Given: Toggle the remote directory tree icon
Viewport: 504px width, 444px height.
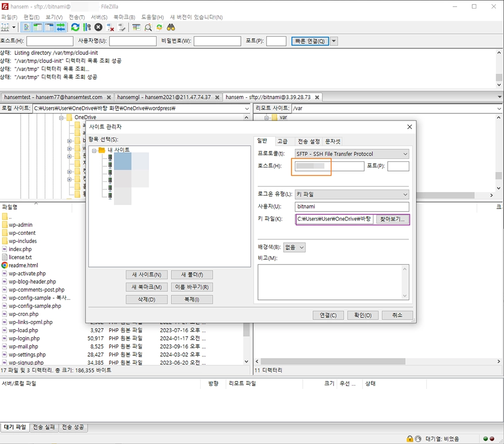Looking at the screenshot, I should pyautogui.click(x=49, y=27).
